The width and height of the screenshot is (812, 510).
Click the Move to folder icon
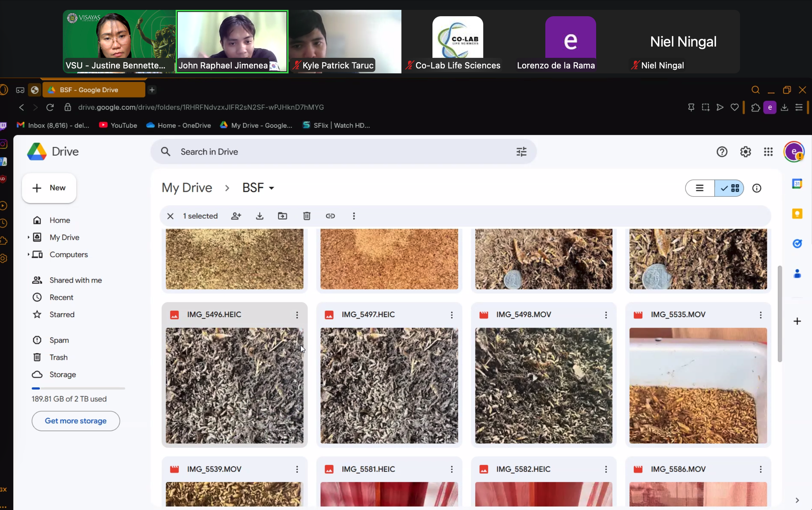pyautogui.click(x=283, y=216)
